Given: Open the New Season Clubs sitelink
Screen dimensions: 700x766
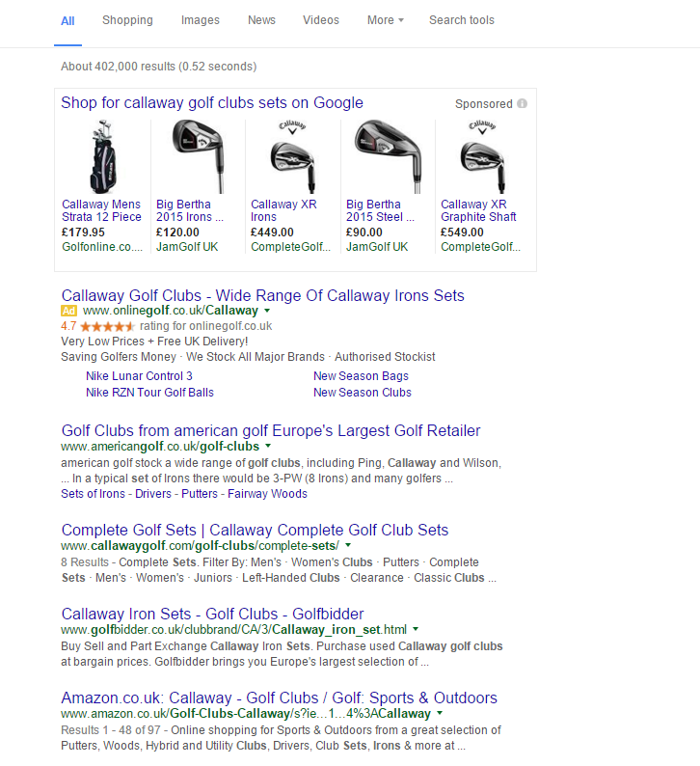Looking at the screenshot, I should (x=363, y=393).
